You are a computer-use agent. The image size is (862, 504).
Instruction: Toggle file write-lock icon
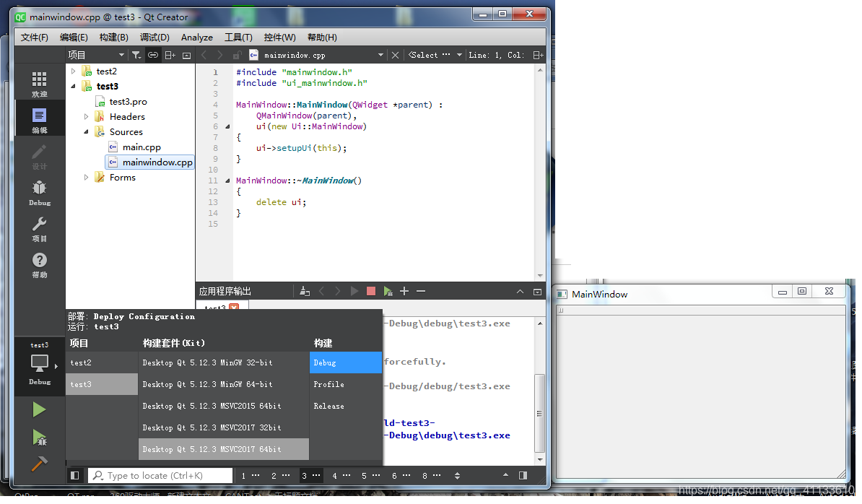tap(236, 55)
